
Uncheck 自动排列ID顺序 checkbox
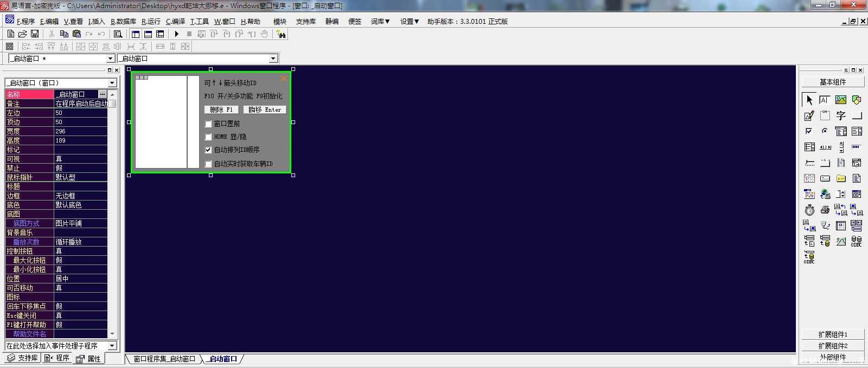point(208,150)
